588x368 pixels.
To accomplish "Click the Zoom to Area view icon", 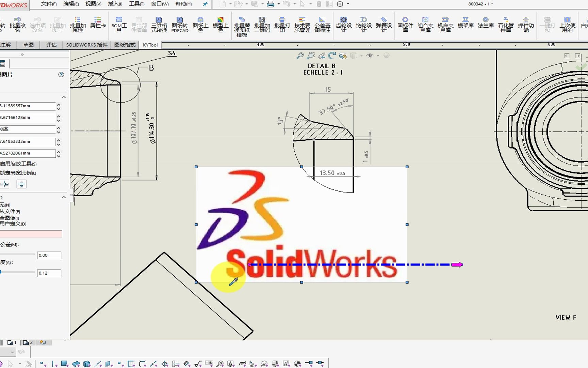I will tap(311, 56).
